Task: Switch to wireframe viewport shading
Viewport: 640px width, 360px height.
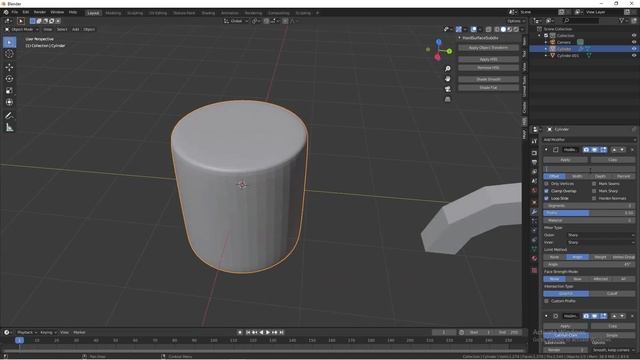Action: 497,29
